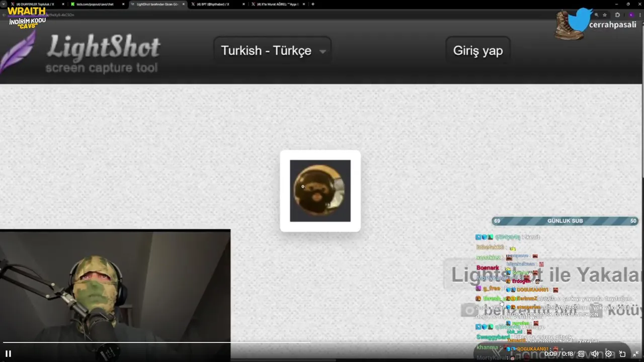Close the LightShot browser tab
Image resolution: width=644 pixels, height=362 pixels.
183,4
